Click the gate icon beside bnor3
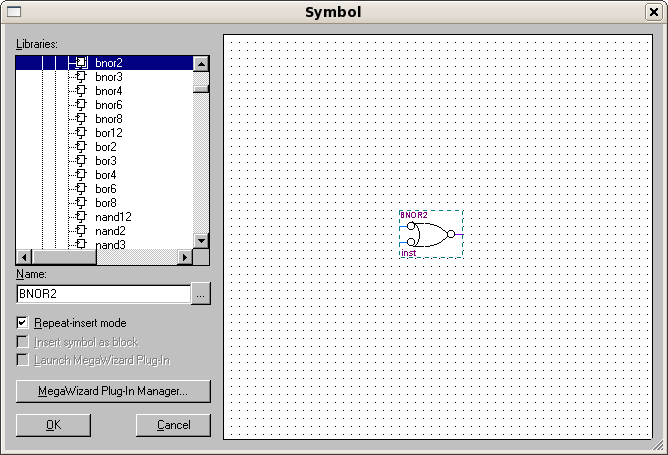 tap(81, 77)
